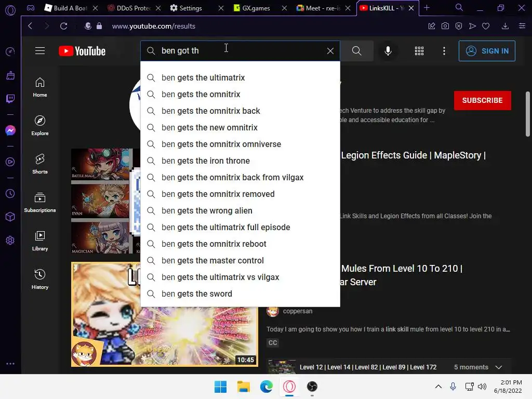
Task: Select suggestion 'ben gets the wrong alien'
Action: pyautogui.click(x=240, y=211)
